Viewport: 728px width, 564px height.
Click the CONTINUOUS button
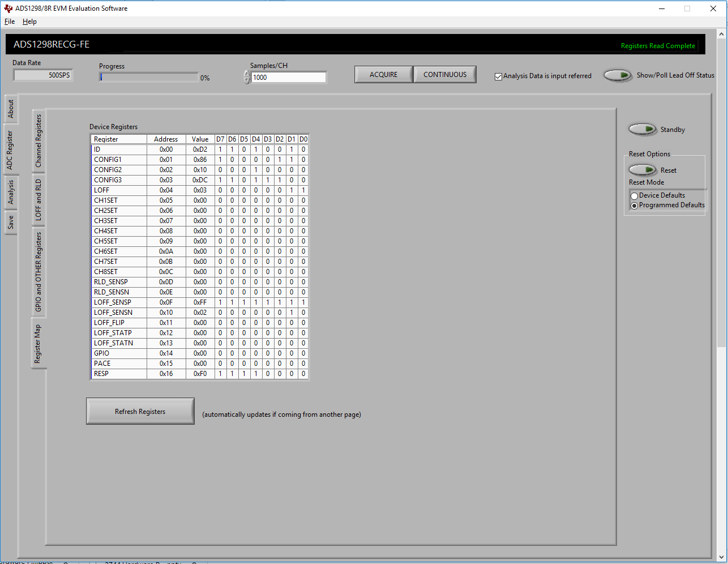(445, 75)
